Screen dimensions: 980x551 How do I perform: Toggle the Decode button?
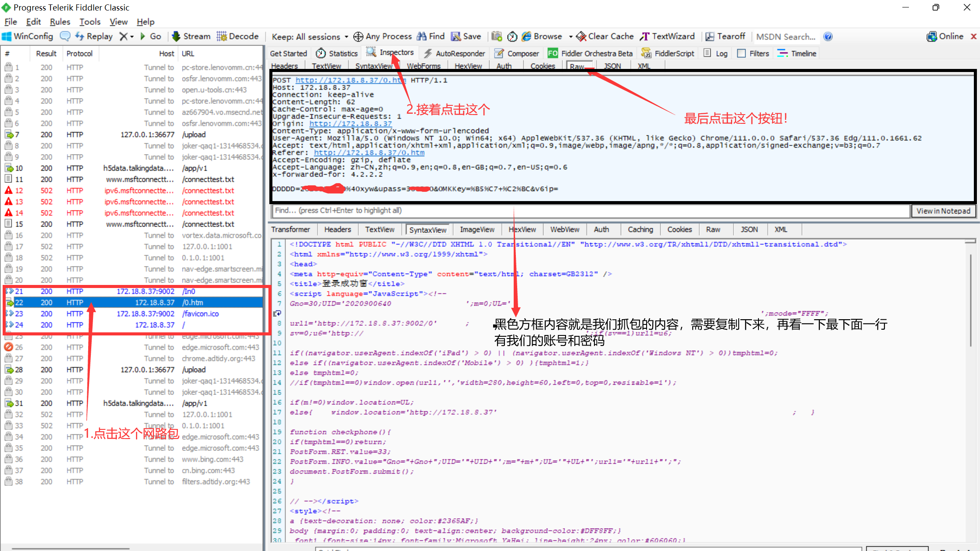tap(237, 36)
